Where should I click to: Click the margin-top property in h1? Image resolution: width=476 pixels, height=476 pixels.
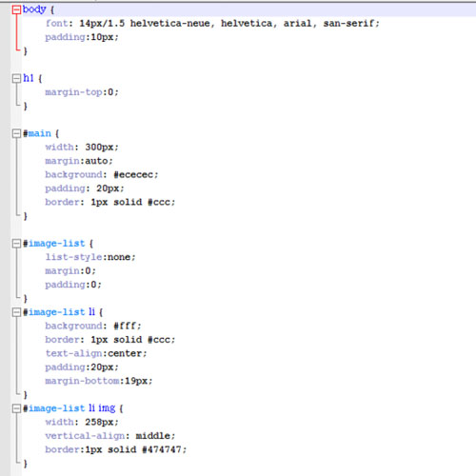pyautogui.click(x=73, y=92)
